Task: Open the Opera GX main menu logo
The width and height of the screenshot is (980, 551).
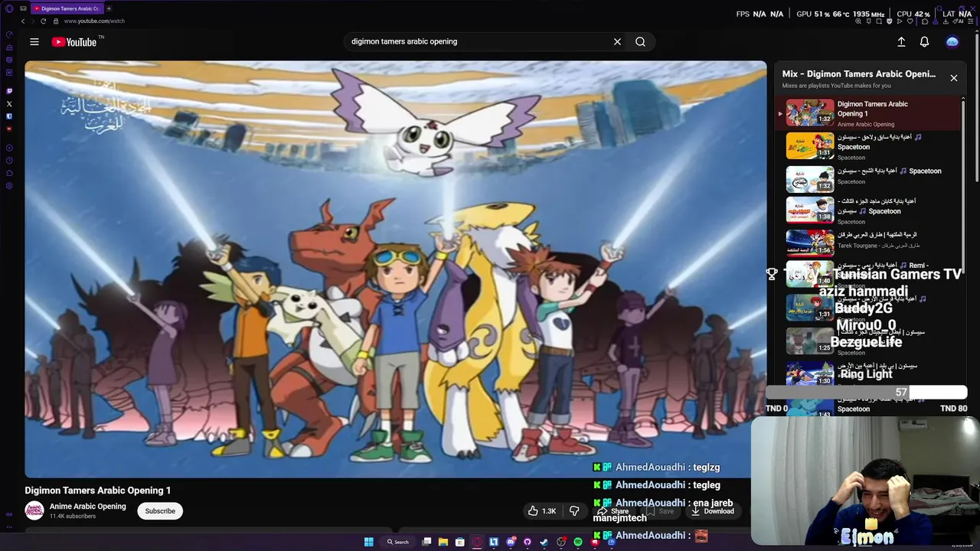Action: [x=9, y=8]
